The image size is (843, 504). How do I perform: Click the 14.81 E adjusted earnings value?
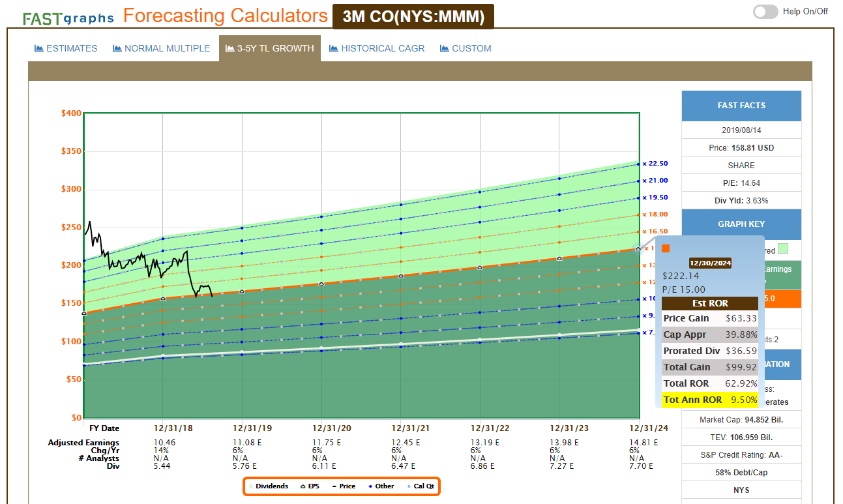(643, 443)
